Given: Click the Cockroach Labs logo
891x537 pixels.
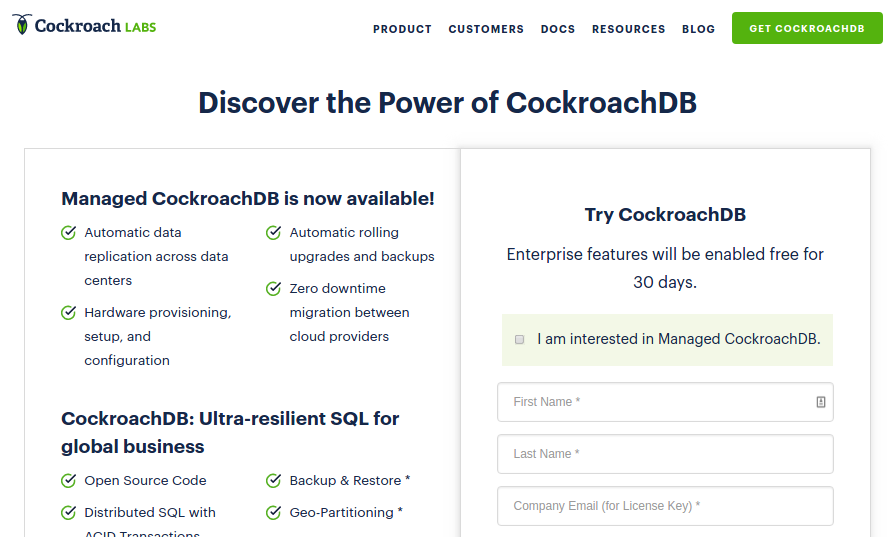Looking at the screenshot, I should pyautogui.click(x=85, y=26).
